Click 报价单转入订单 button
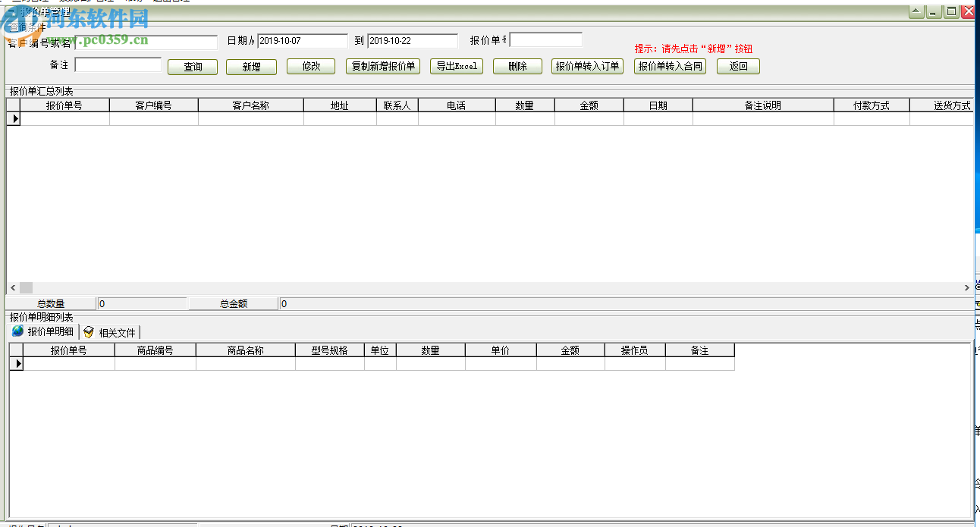The height and width of the screenshot is (527, 980). [587, 66]
